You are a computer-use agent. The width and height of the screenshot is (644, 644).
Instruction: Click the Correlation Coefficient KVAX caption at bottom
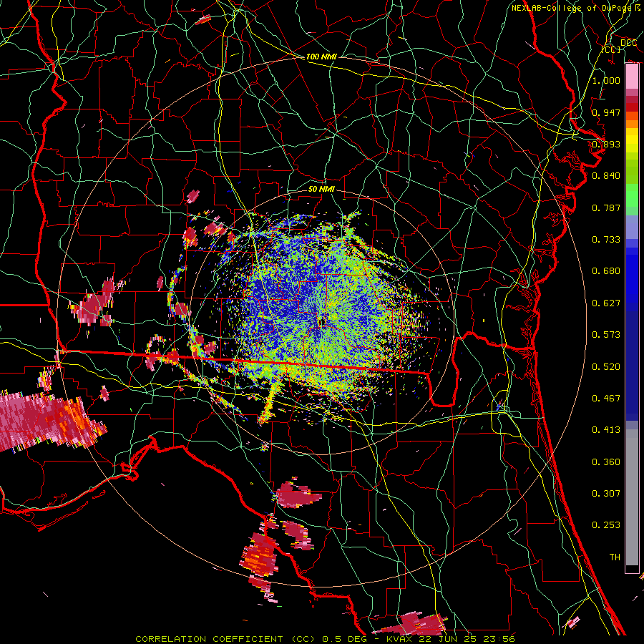[x=326, y=639]
